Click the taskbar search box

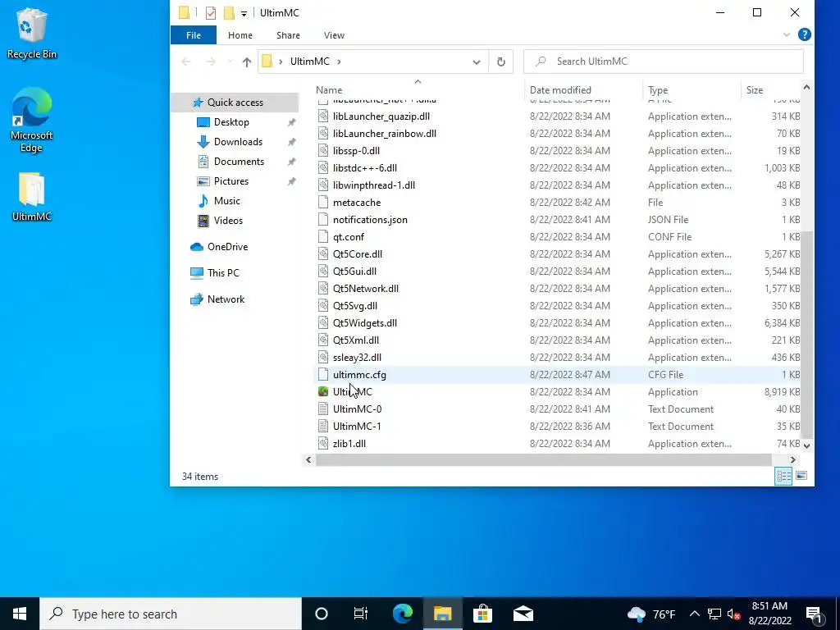[171, 614]
